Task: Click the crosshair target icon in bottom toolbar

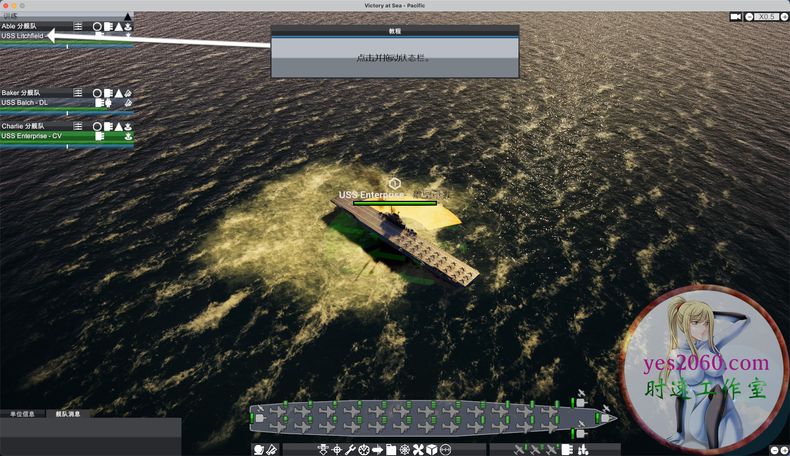Action: click(336, 449)
